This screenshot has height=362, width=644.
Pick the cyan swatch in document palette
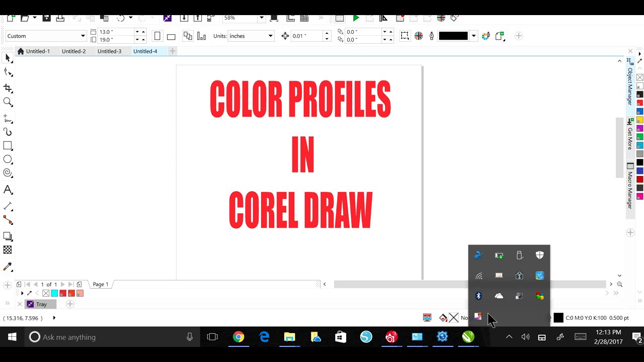(x=54, y=293)
